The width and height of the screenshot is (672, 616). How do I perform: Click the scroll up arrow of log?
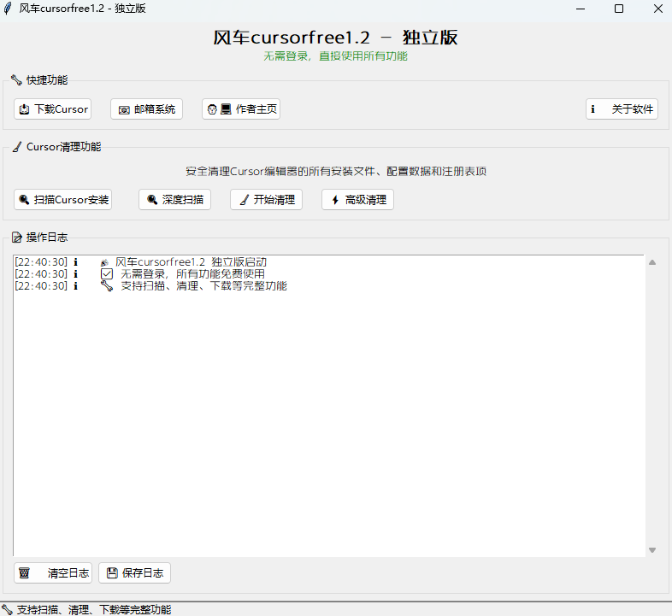[x=652, y=262]
